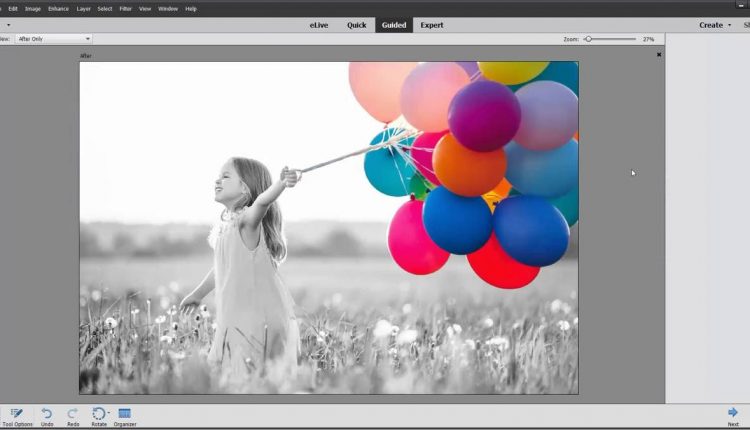This screenshot has width=750, height=430.
Task: Expand the Create dropdown menu
Action: pos(715,25)
